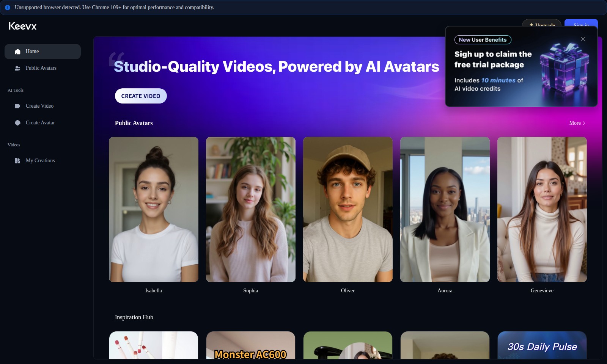
Task: Open the Home menu item
Action: [42, 52]
